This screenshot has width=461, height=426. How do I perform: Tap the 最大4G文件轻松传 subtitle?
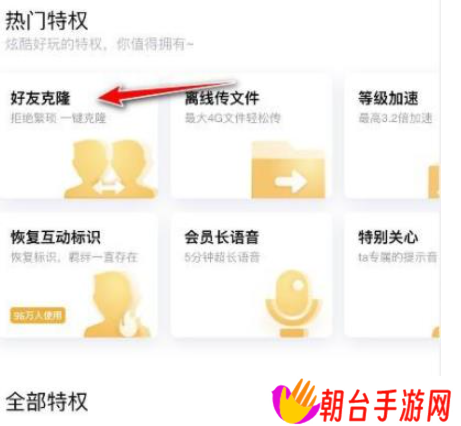(233, 118)
